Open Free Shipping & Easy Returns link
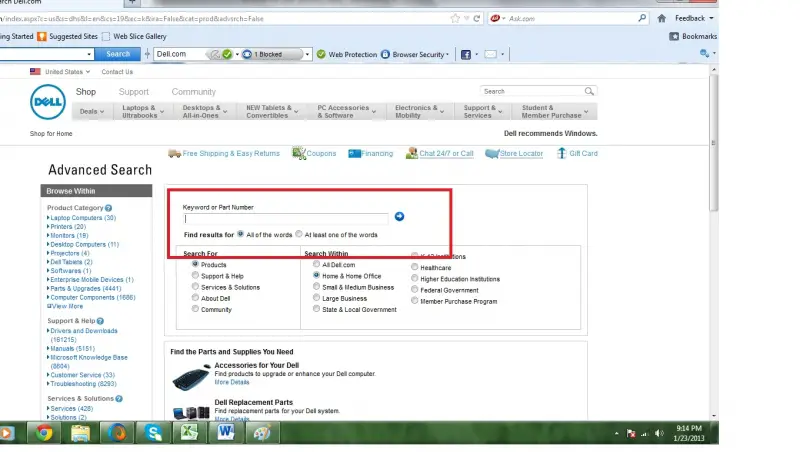Viewport: 800px width, 452px height. [231, 154]
